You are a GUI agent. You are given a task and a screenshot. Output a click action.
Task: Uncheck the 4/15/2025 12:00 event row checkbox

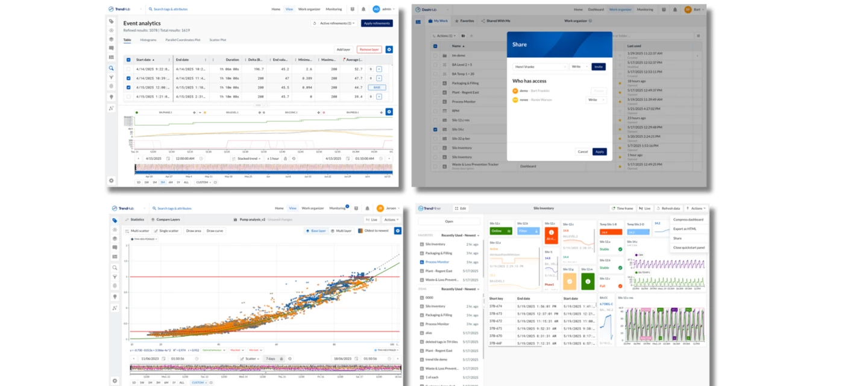tap(128, 87)
